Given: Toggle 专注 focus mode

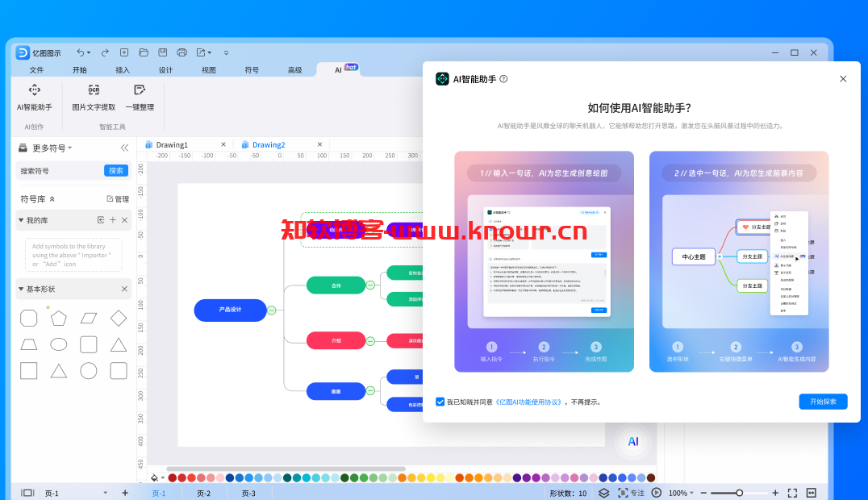Looking at the screenshot, I should coord(631,493).
